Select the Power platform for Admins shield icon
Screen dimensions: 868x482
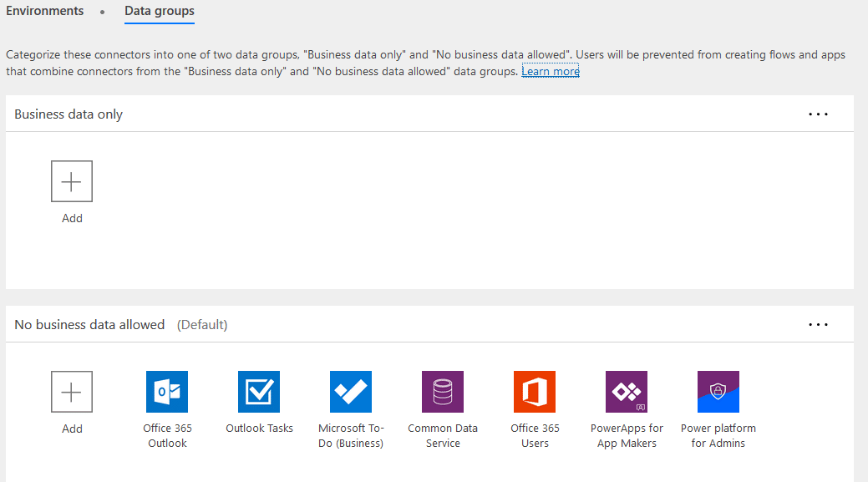pos(718,392)
